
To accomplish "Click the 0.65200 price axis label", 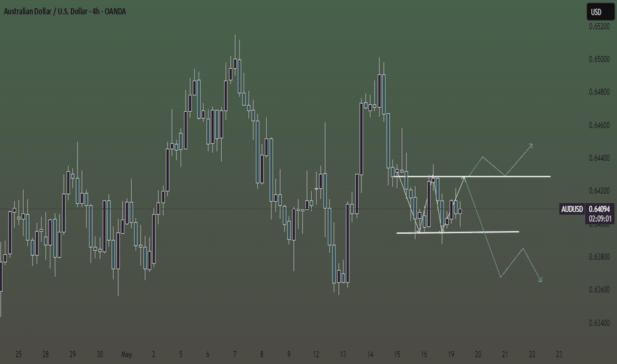I will (599, 26).
